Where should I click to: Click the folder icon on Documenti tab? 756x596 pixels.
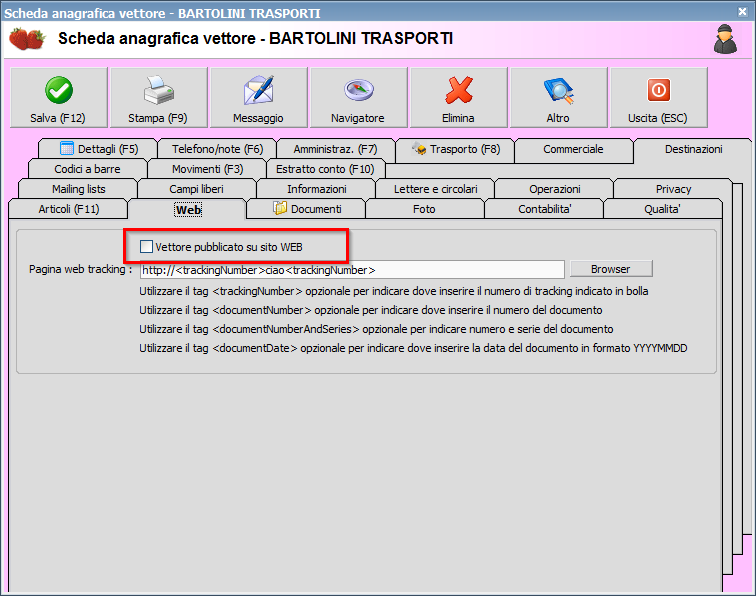pyautogui.click(x=280, y=208)
